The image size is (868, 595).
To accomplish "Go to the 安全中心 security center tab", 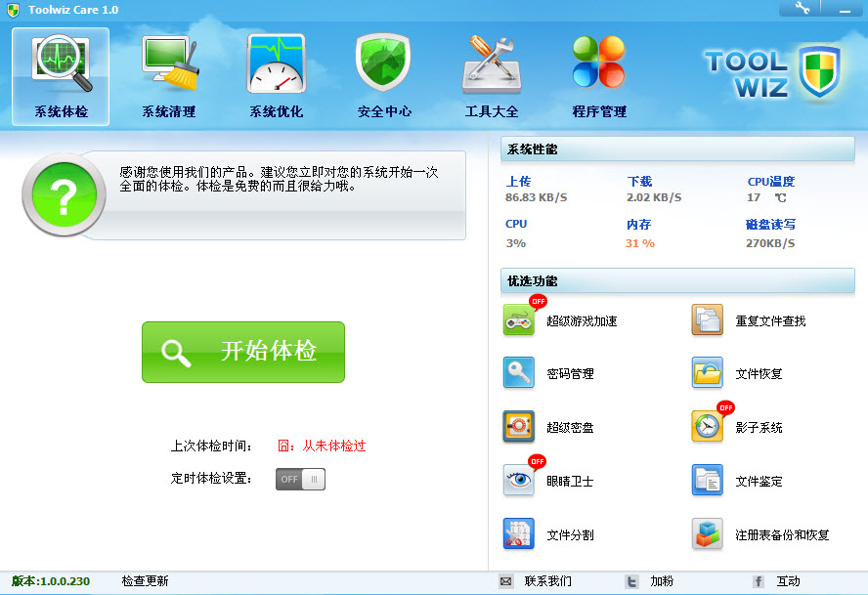I will pyautogui.click(x=384, y=76).
